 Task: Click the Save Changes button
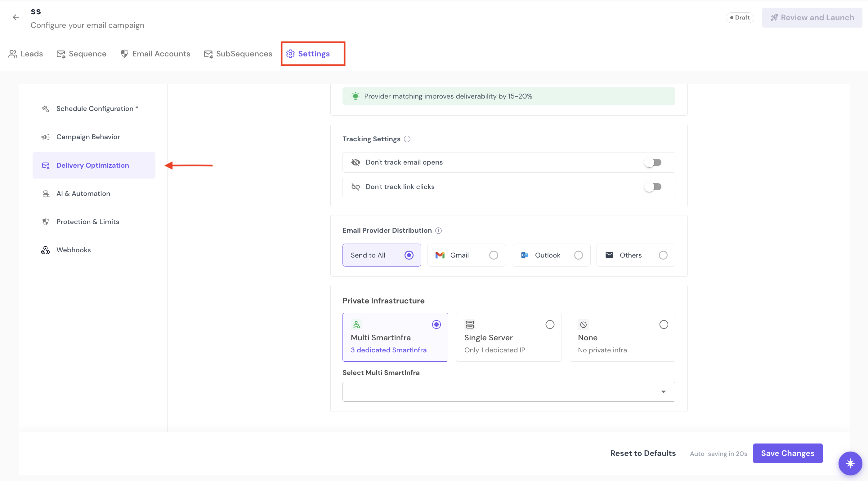pyautogui.click(x=787, y=453)
